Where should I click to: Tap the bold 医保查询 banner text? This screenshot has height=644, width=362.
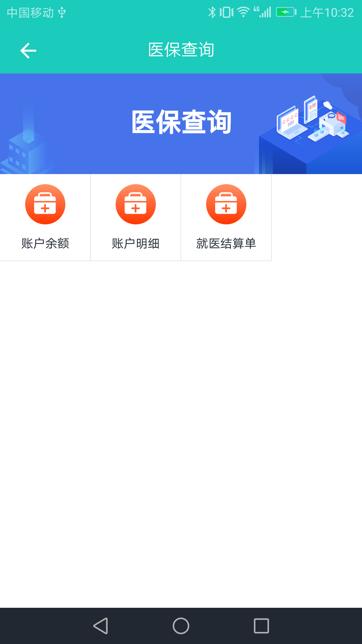181,122
